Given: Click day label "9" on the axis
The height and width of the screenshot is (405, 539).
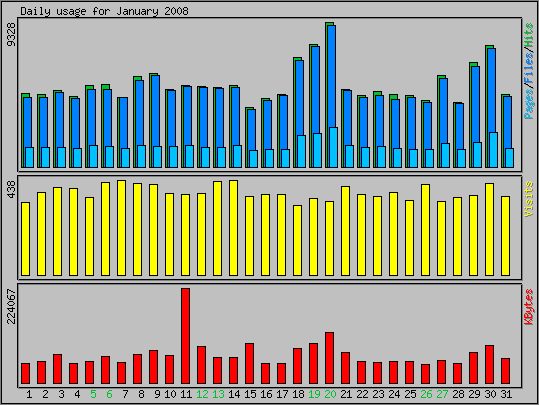Looking at the screenshot, I should pos(157,394).
